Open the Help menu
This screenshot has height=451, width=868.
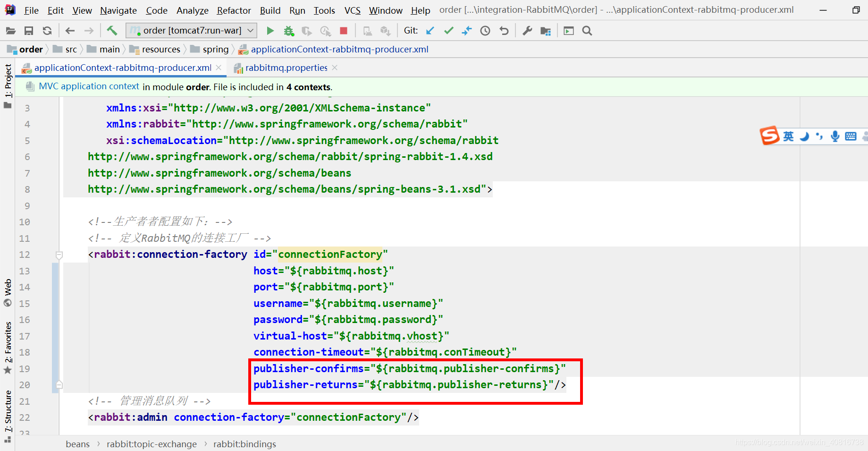[x=421, y=10]
